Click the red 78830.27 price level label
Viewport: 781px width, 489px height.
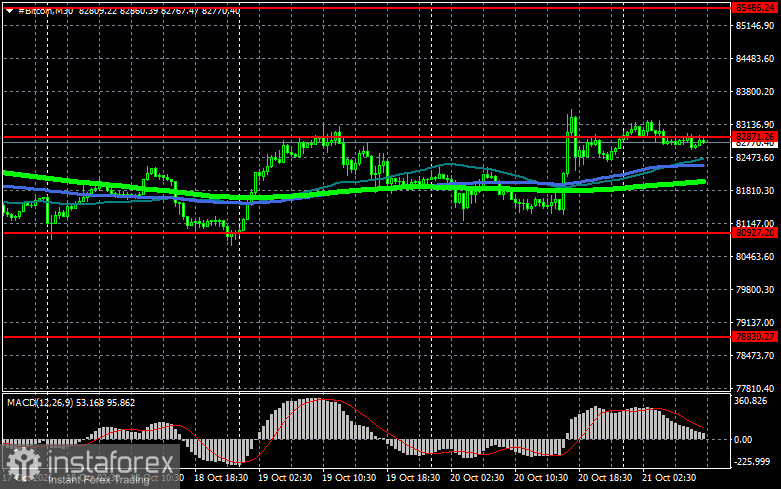point(755,337)
